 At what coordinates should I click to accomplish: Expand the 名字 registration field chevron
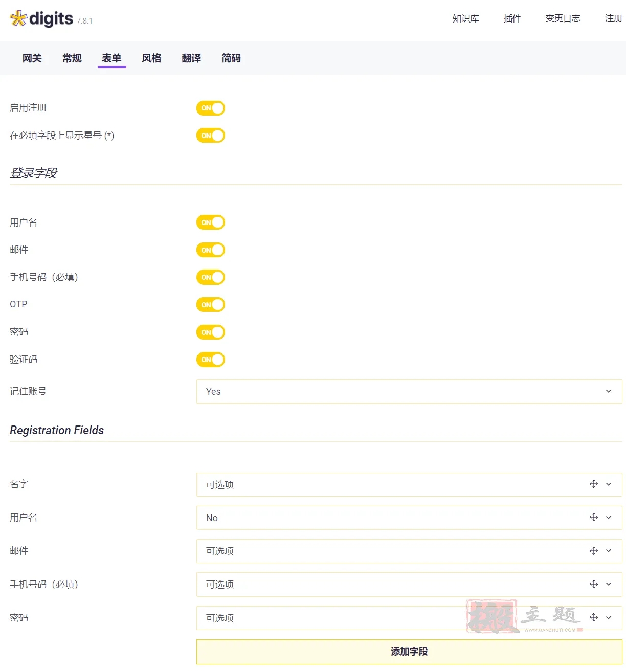pos(609,484)
